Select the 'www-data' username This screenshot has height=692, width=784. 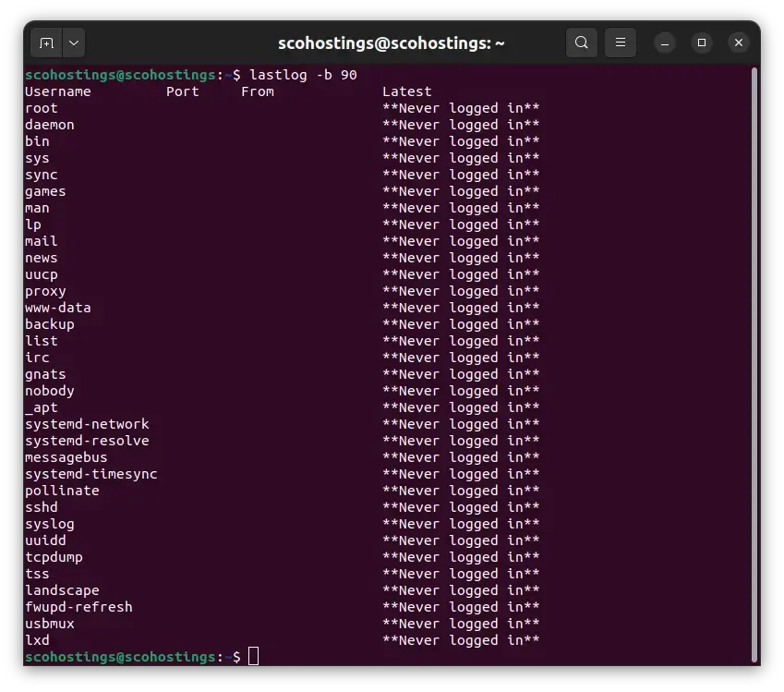click(x=58, y=308)
